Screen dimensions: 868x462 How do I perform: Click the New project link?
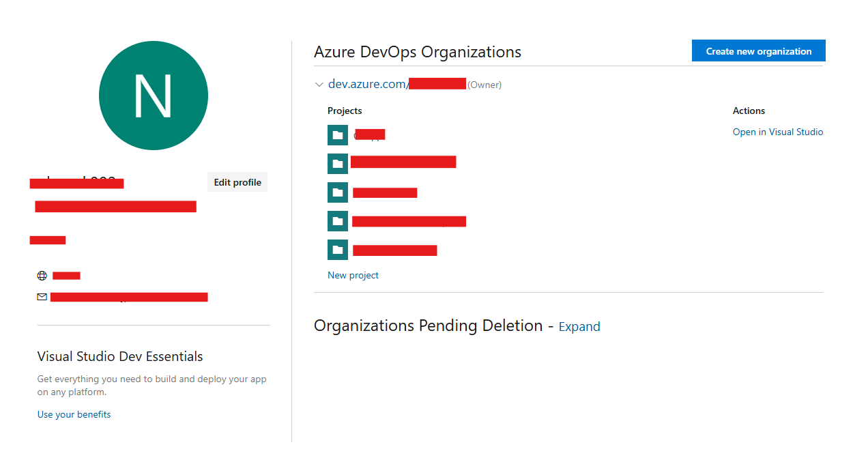pyautogui.click(x=353, y=275)
